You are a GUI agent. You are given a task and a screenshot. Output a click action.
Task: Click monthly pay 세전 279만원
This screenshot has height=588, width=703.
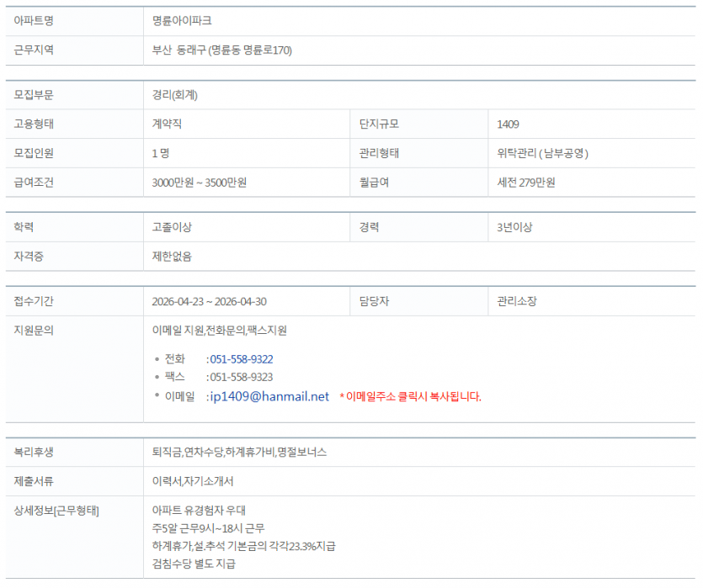(526, 183)
